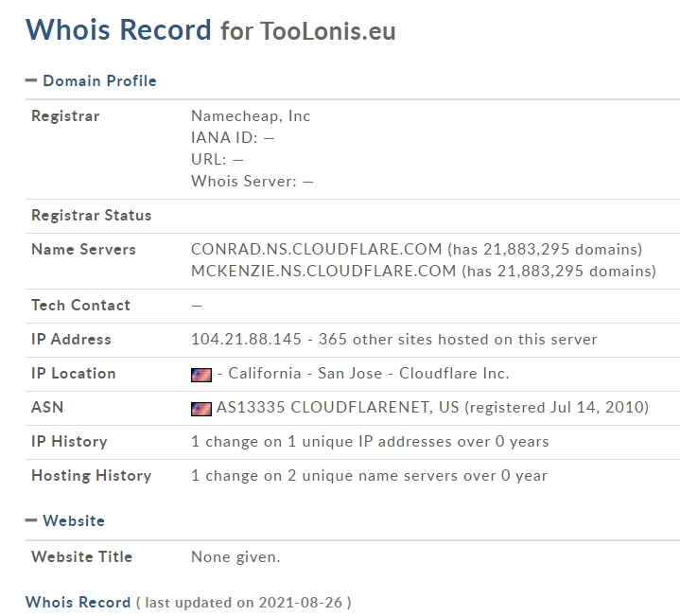680x616 pixels.
Task: Click the Hosting History change summary
Action: [369, 475]
